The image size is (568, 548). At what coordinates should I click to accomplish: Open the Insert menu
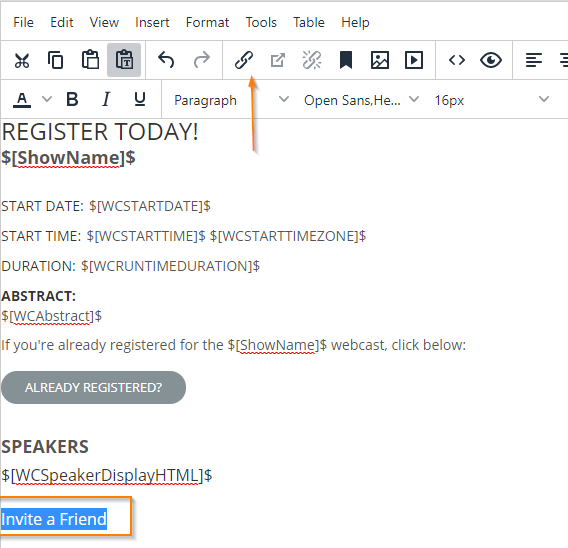152,22
